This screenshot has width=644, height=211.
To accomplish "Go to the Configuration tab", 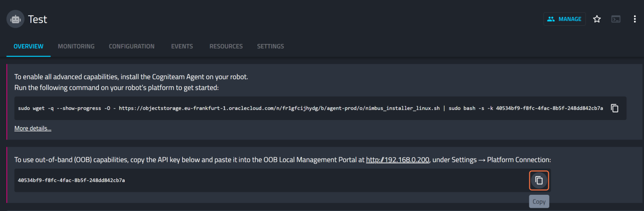I will (132, 46).
